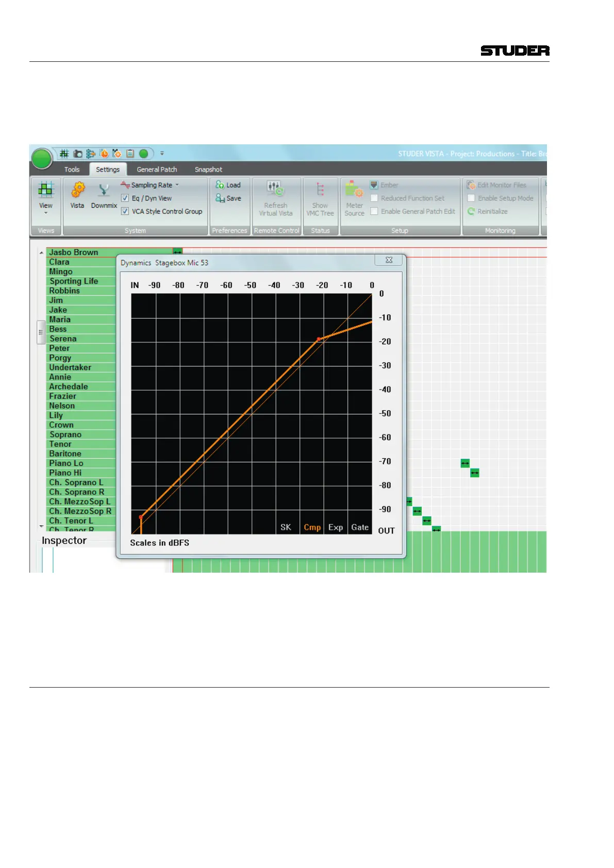Click the compressor threshold point on the curve
Viewport: 614px width, 868px height.
click(319, 339)
